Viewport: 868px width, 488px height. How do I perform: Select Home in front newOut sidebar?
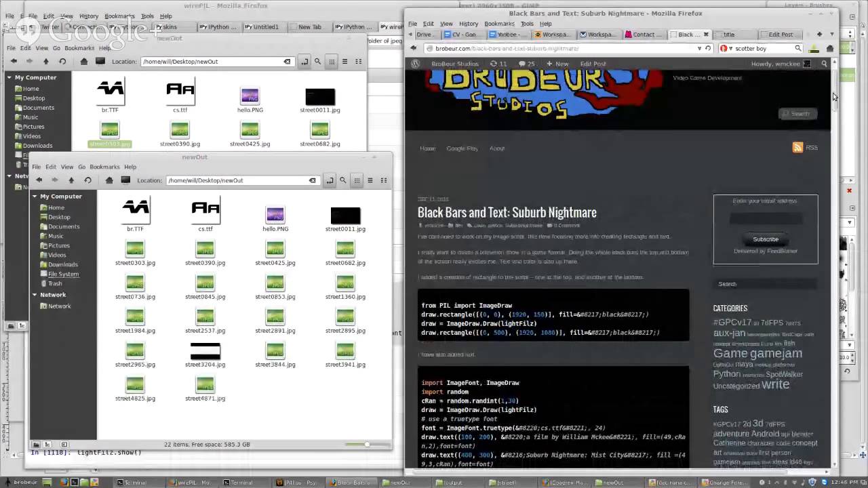tap(56, 207)
